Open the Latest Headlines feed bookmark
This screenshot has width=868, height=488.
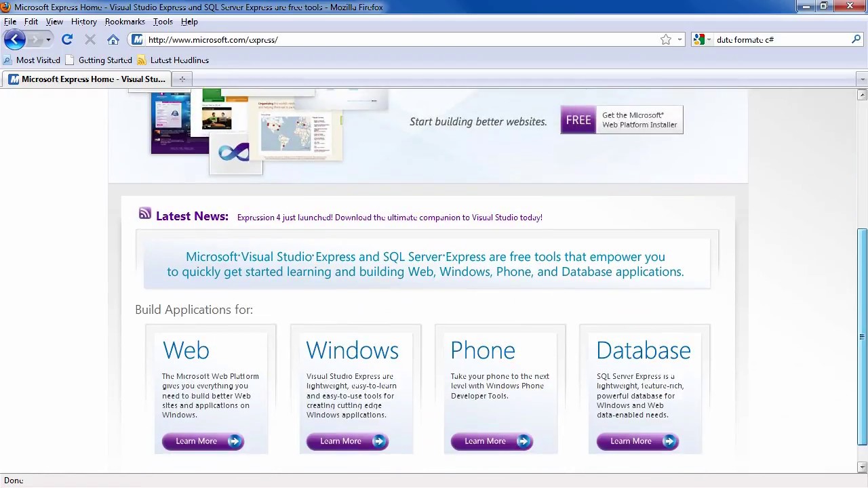[x=173, y=60]
